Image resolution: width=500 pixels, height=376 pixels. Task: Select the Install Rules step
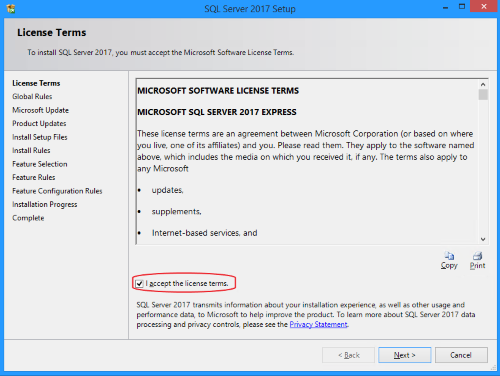[31, 150]
